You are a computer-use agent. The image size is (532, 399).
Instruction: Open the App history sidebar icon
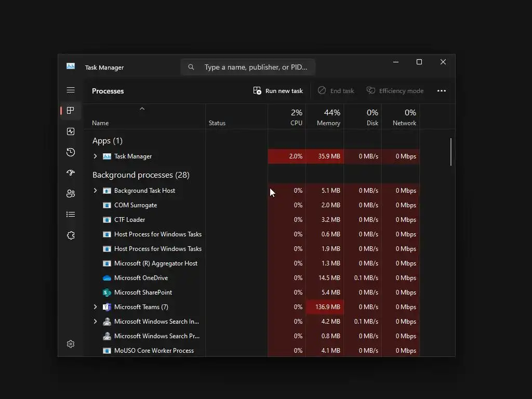[x=71, y=152]
